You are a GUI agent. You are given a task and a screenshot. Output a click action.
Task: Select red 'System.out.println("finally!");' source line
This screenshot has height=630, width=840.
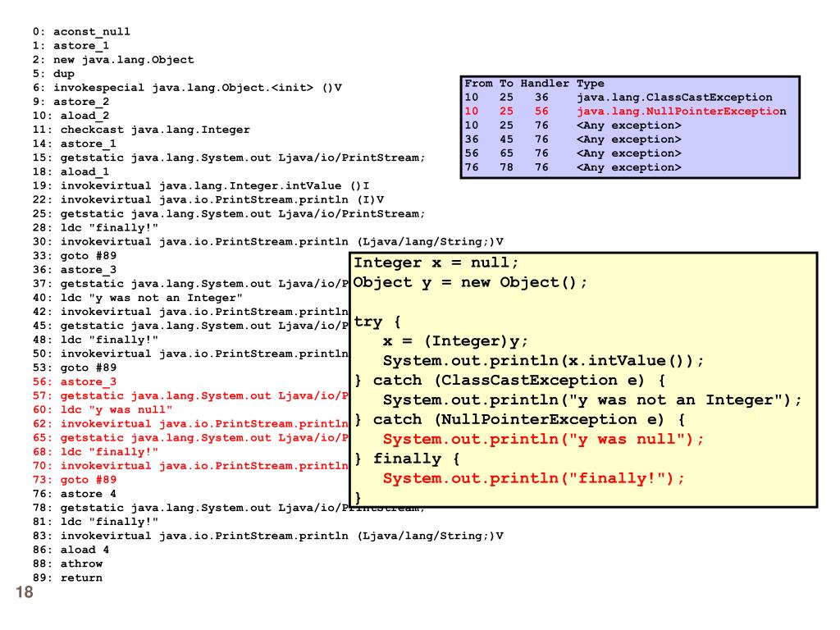tap(533, 478)
